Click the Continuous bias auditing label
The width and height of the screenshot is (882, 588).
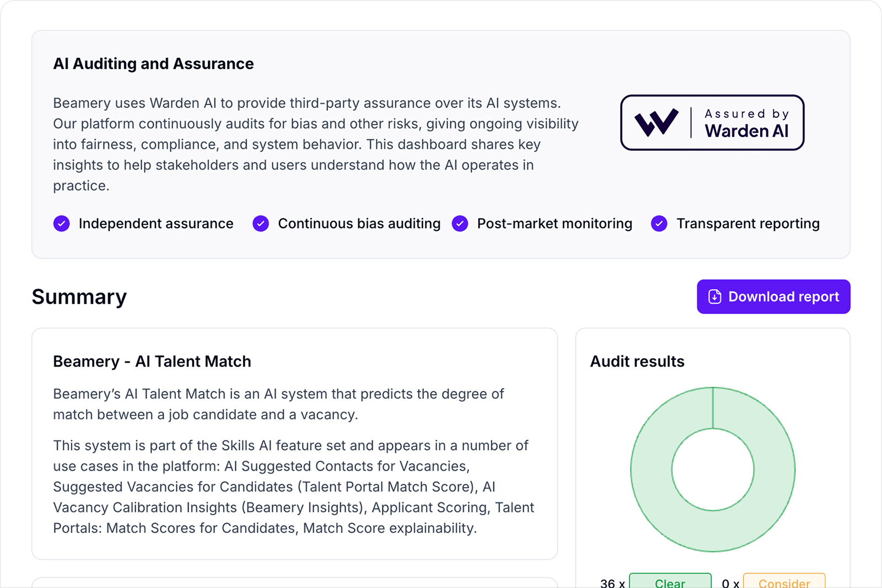click(x=359, y=223)
